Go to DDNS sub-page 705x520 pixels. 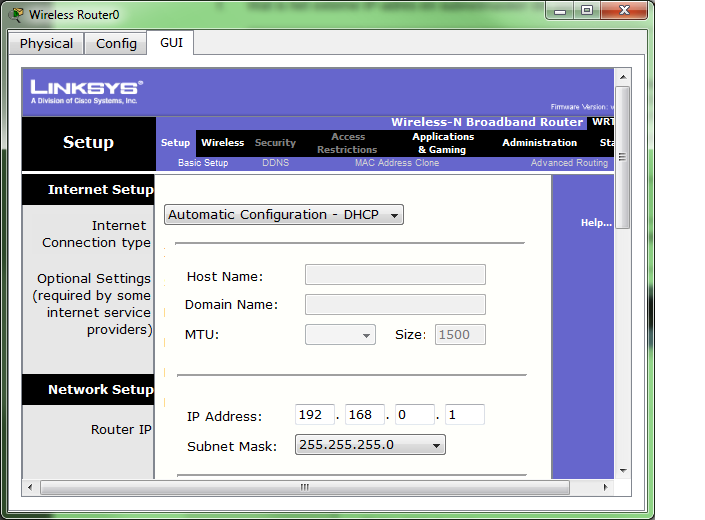coord(276,163)
